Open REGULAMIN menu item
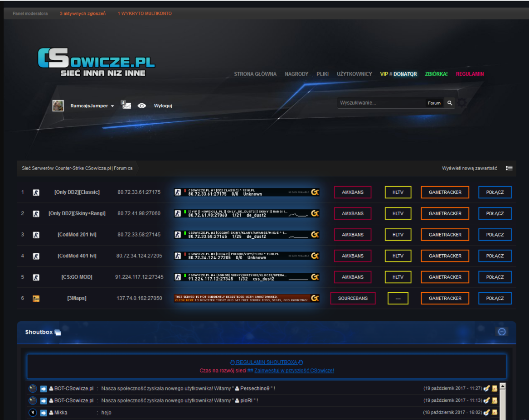 470,74
